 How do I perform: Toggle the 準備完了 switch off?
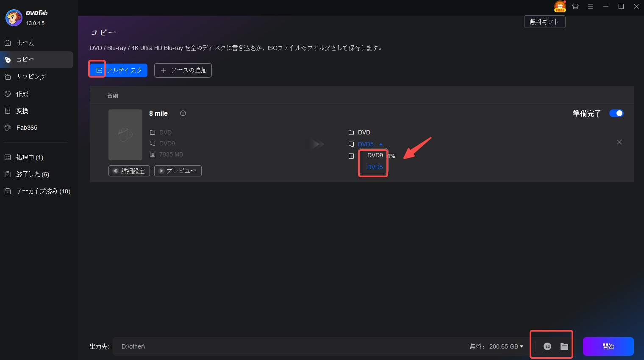pyautogui.click(x=616, y=113)
